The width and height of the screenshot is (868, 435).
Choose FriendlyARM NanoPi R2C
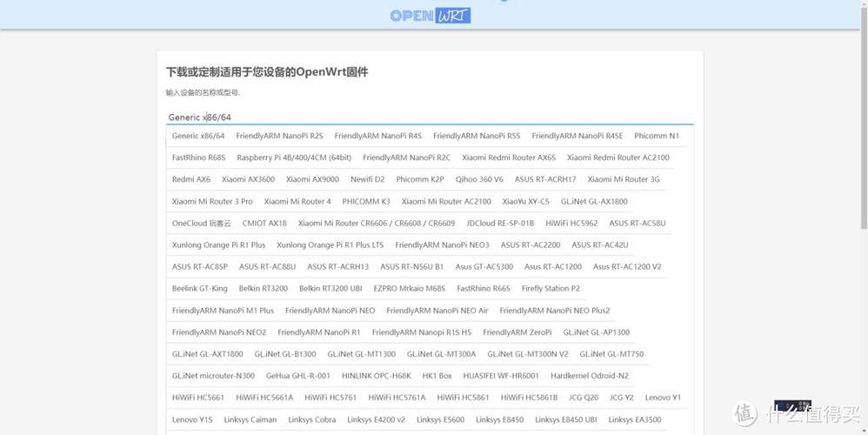click(x=406, y=157)
